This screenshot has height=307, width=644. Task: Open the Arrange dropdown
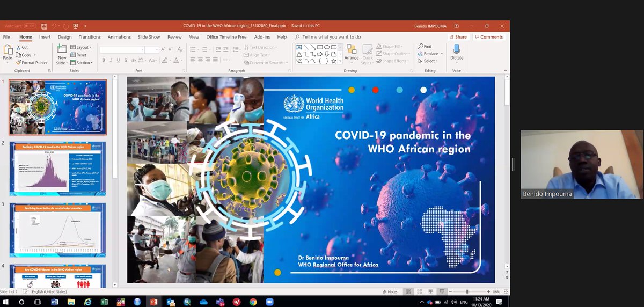pos(352,54)
